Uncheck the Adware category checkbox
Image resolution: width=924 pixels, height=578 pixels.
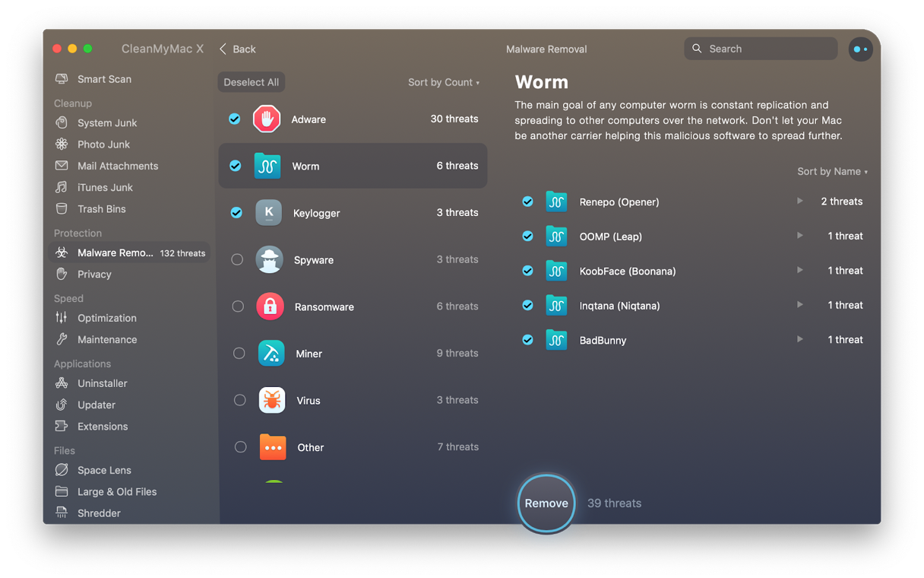pyautogui.click(x=235, y=119)
